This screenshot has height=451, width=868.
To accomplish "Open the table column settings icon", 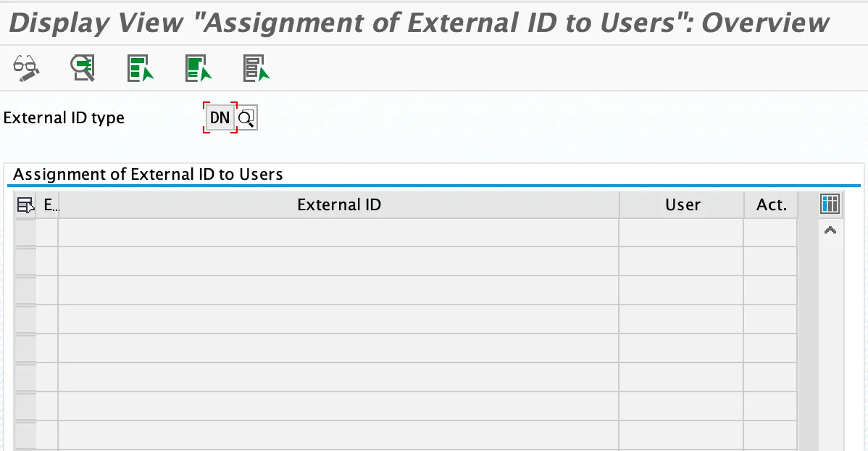I will [x=830, y=204].
